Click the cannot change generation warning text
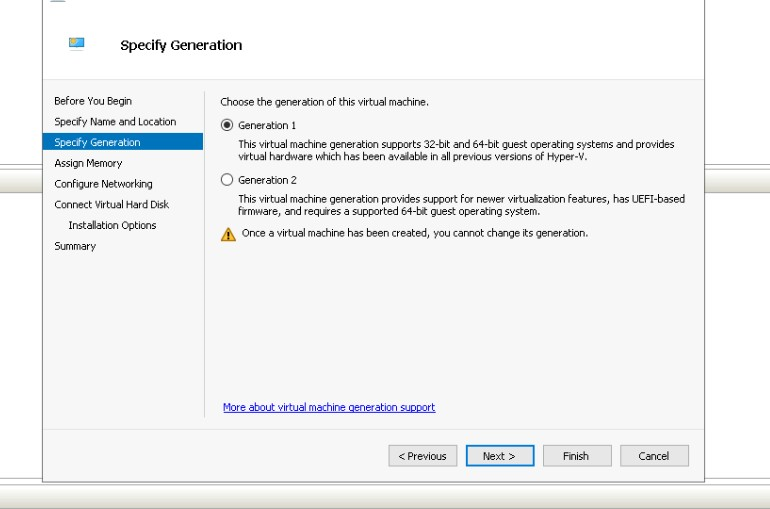The width and height of the screenshot is (770, 509). click(414, 233)
